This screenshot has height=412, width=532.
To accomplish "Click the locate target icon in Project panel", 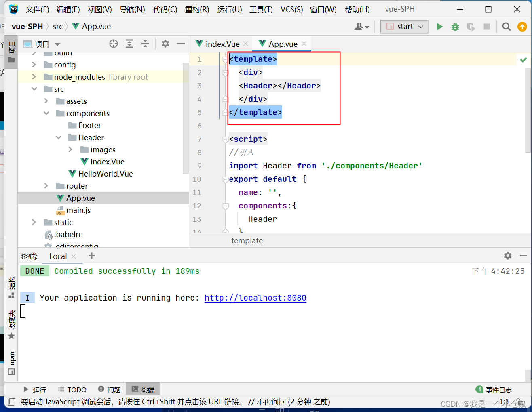I will [x=114, y=44].
